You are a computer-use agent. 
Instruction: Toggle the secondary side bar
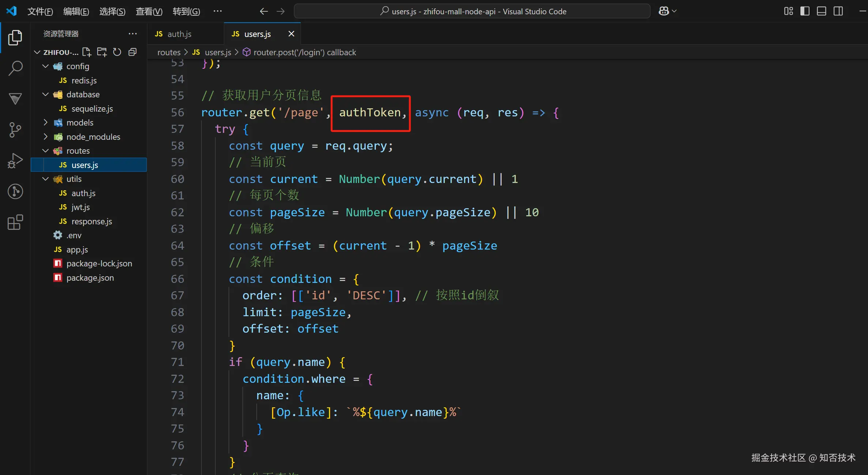[838, 11]
